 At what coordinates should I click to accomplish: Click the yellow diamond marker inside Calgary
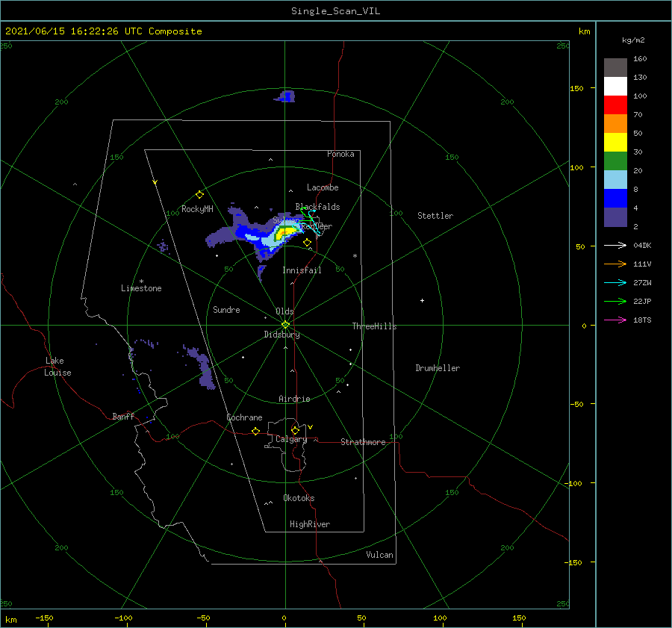[295, 430]
